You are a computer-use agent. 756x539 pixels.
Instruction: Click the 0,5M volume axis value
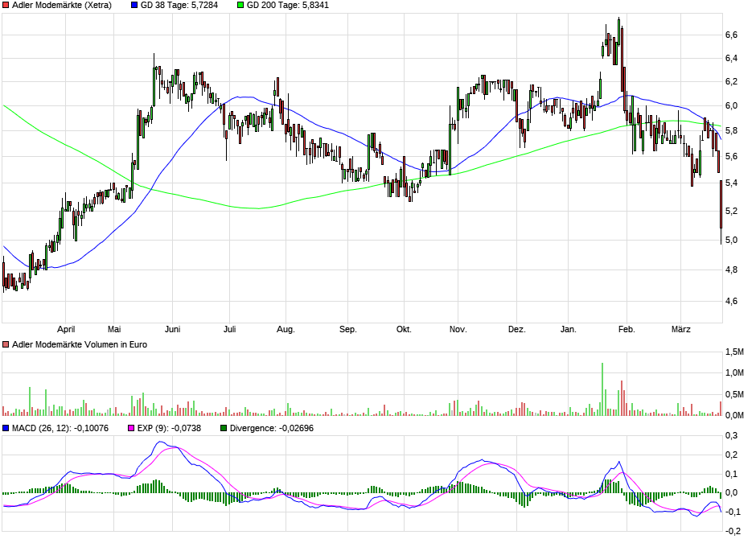pyautogui.click(x=735, y=395)
